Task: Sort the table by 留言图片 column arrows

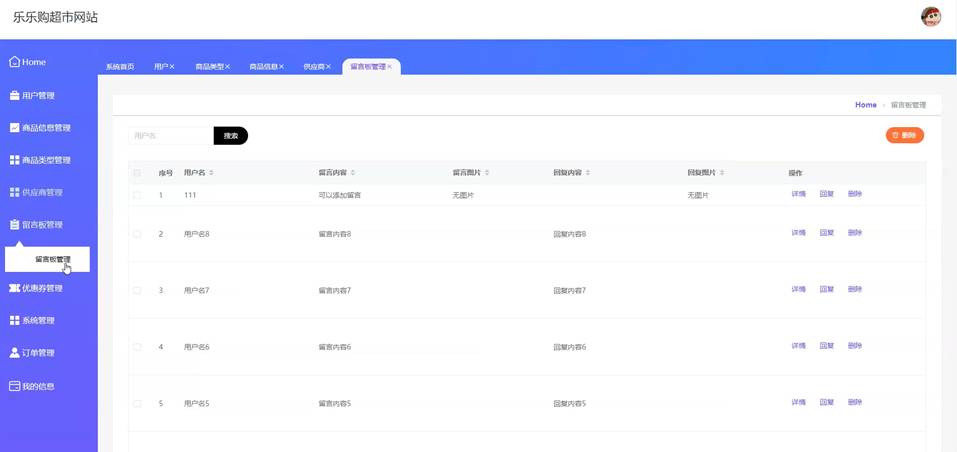Action: click(486, 173)
